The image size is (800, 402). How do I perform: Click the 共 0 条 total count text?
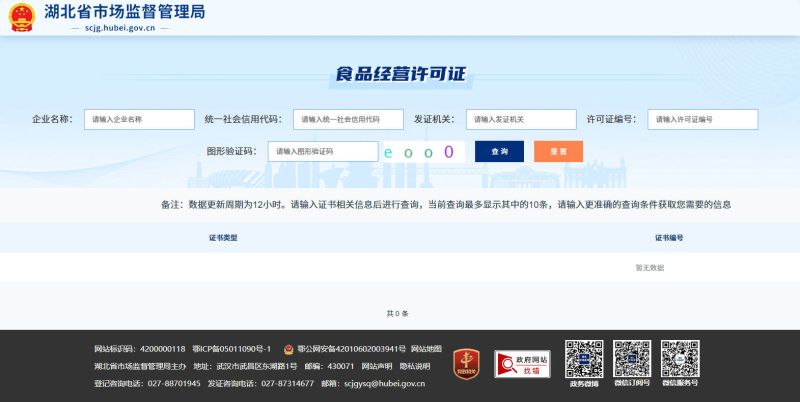click(x=397, y=314)
